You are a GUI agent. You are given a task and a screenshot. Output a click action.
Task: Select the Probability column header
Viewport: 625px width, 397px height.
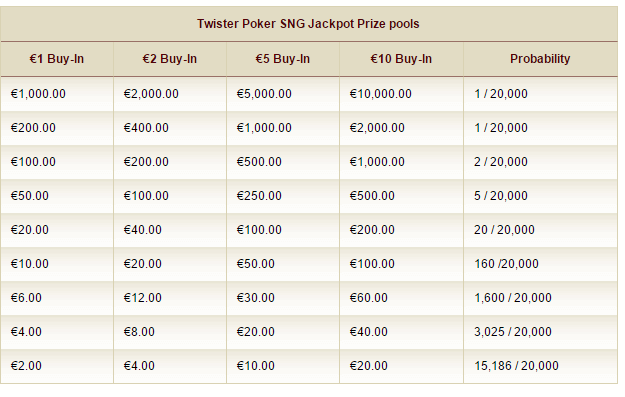pyautogui.click(x=540, y=59)
